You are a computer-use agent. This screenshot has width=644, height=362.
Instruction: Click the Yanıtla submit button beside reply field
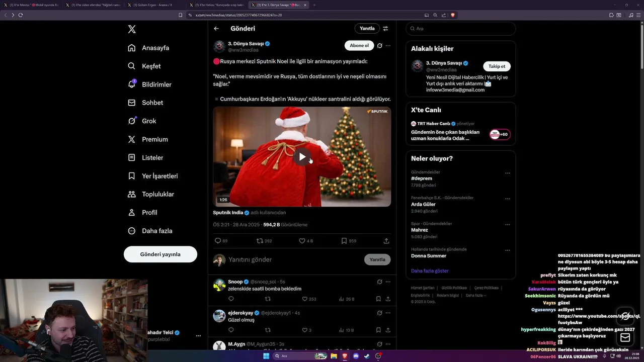pyautogui.click(x=377, y=259)
